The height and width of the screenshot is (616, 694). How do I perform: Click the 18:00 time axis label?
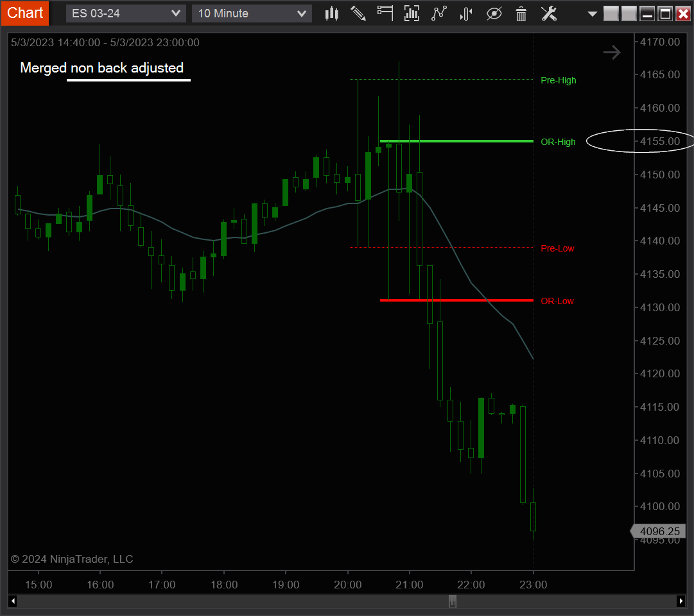click(224, 585)
